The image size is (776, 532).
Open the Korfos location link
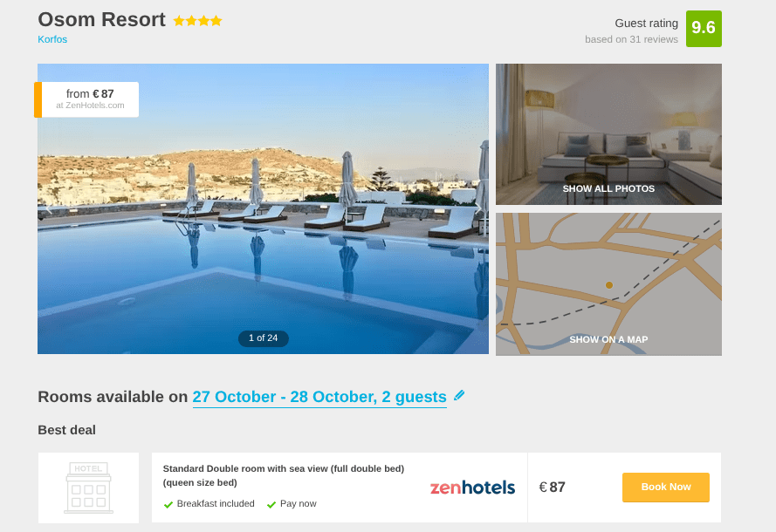(x=52, y=39)
